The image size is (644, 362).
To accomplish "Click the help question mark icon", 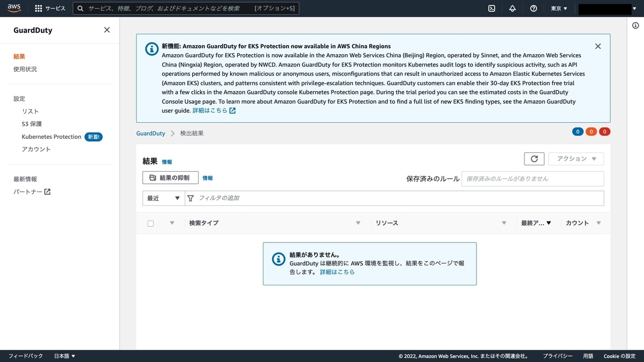I will [x=533, y=8].
